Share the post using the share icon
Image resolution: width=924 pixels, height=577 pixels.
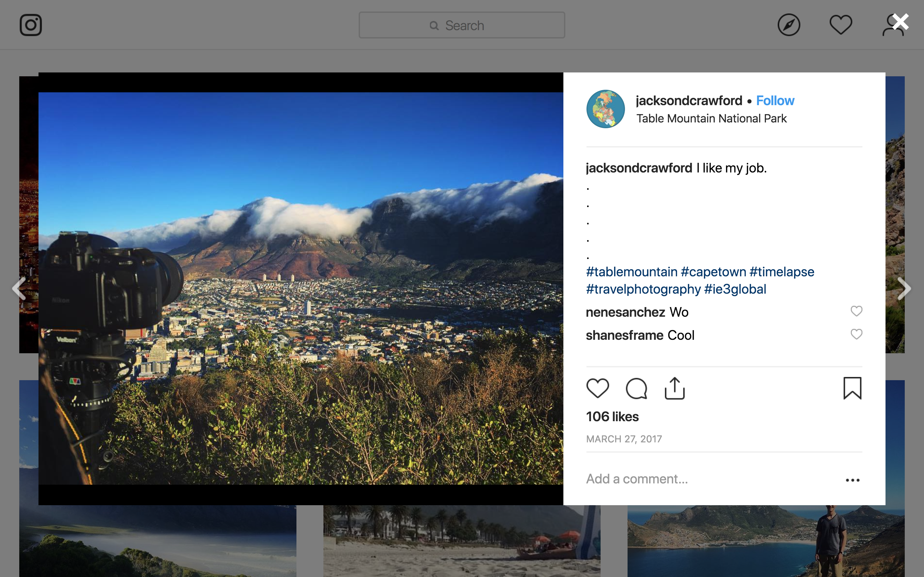(x=675, y=388)
